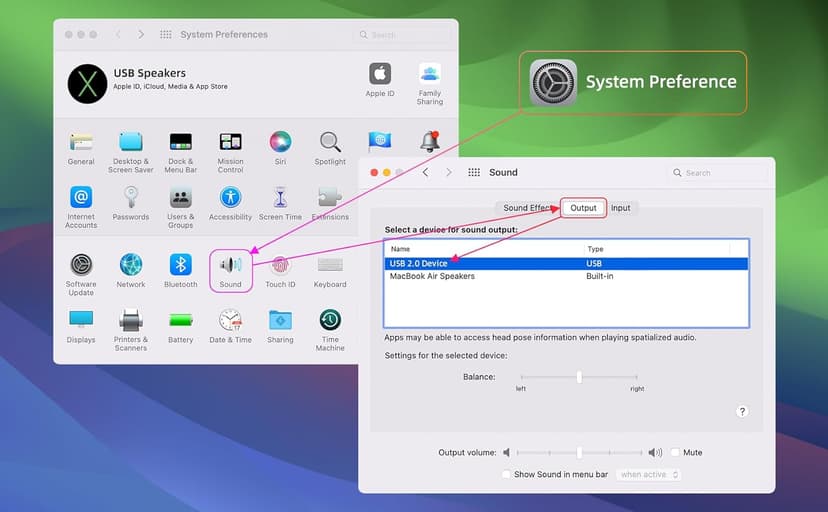The width and height of the screenshot is (828, 512).
Task: Open Sharing preferences
Action: click(x=280, y=320)
